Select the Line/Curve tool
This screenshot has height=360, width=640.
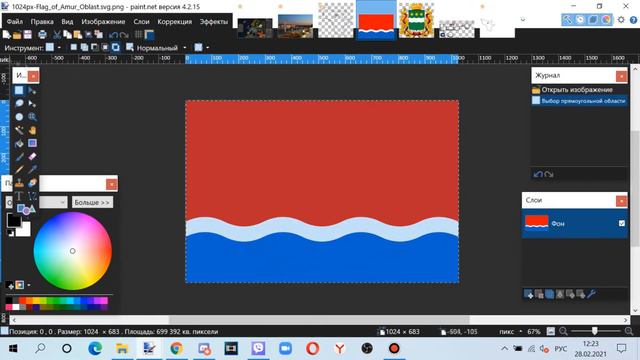coord(32,196)
